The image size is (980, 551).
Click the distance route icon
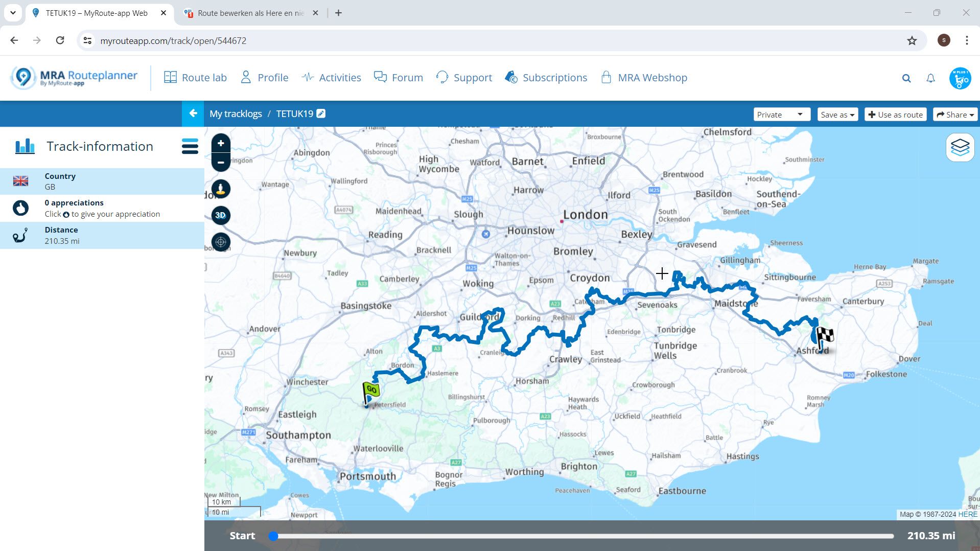(20, 235)
